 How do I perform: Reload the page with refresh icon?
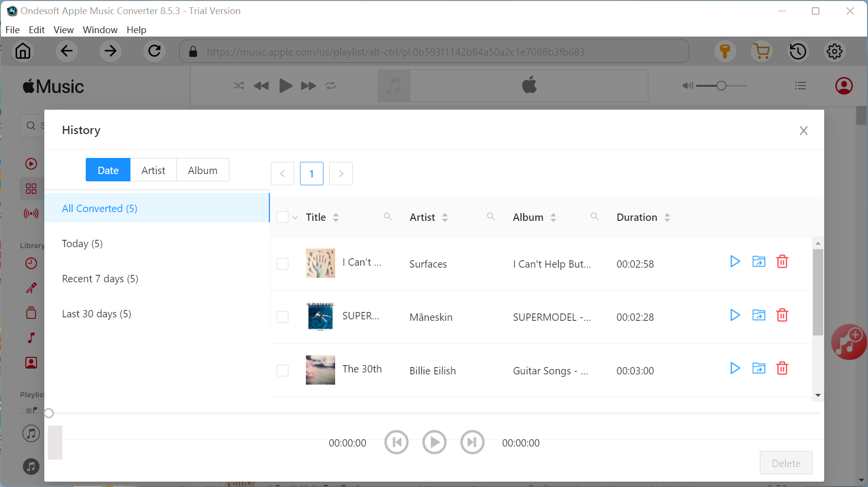[x=154, y=51]
